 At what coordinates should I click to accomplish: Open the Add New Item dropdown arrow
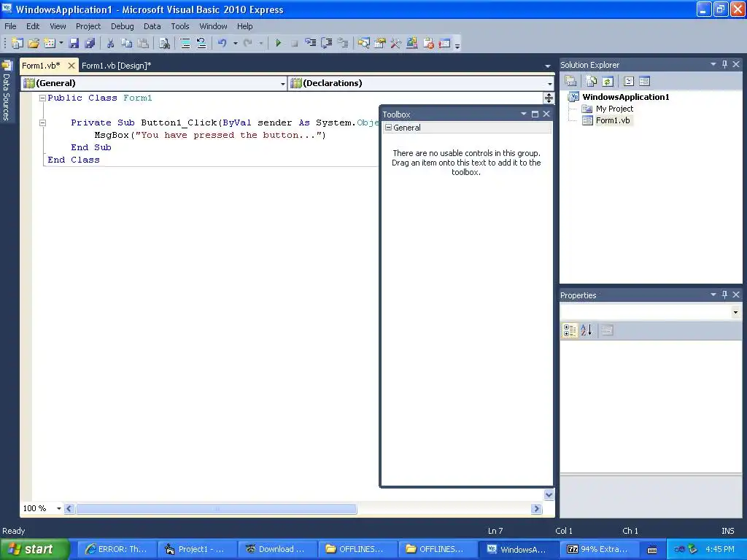point(61,43)
